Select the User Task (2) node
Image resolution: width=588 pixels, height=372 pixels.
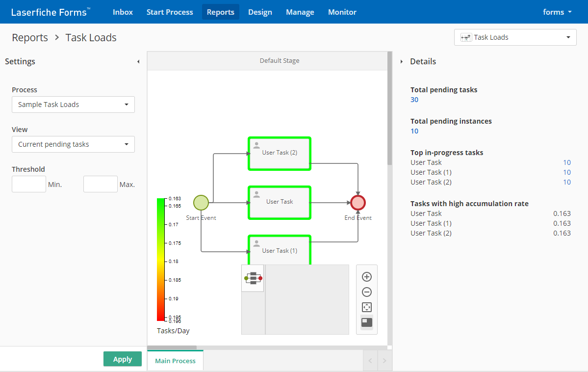(x=280, y=153)
